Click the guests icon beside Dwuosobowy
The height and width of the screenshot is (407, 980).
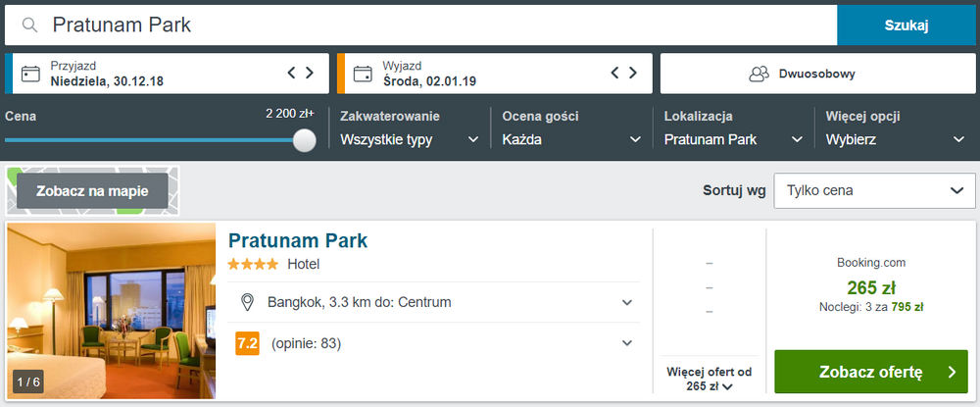pos(759,74)
